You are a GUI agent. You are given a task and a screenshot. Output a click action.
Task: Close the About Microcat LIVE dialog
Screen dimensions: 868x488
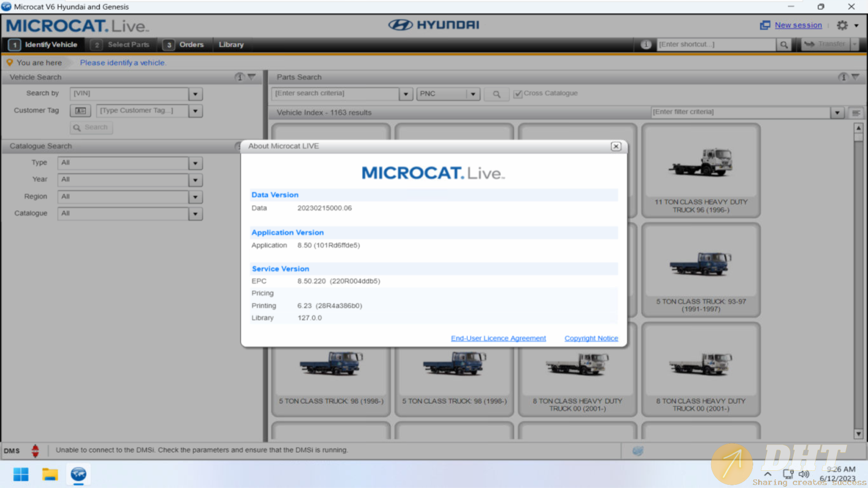coord(616,146)
